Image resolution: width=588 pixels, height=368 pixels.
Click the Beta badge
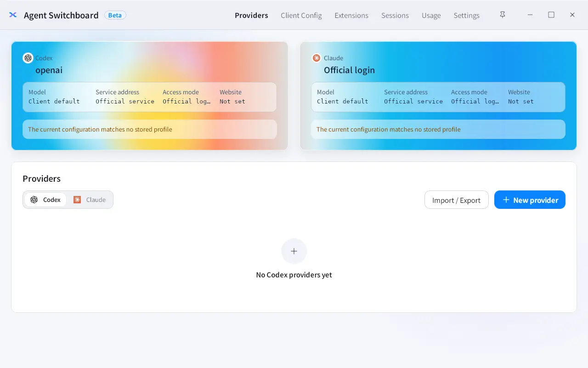(115, 15)
